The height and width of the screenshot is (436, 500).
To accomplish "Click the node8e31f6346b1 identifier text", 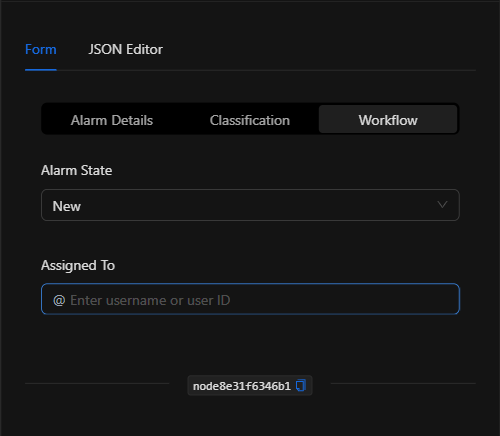I will (242, 386).
